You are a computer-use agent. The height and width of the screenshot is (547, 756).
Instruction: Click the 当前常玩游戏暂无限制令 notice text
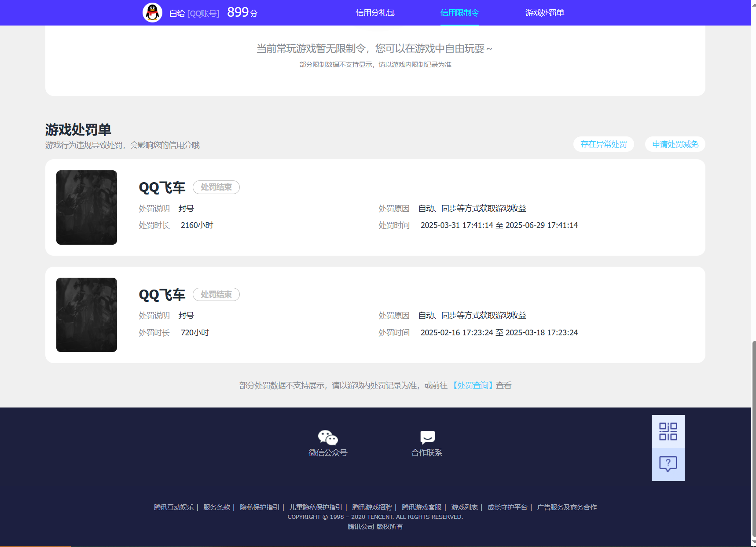(x=375, y=48)
